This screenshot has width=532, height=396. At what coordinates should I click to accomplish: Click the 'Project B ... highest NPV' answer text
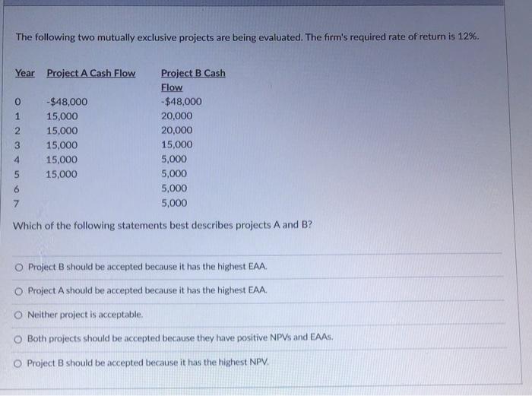[148, 363]
